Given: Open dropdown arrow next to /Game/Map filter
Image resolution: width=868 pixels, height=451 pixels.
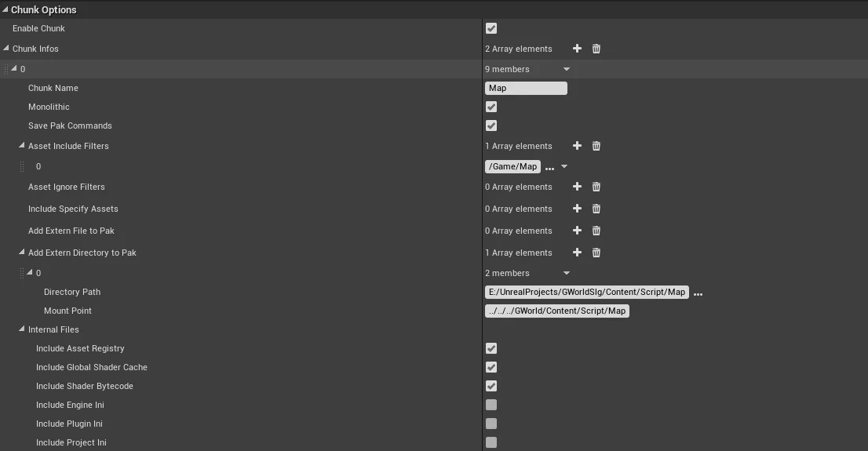Looking at the screenshot, I should [x=564, y=167].
